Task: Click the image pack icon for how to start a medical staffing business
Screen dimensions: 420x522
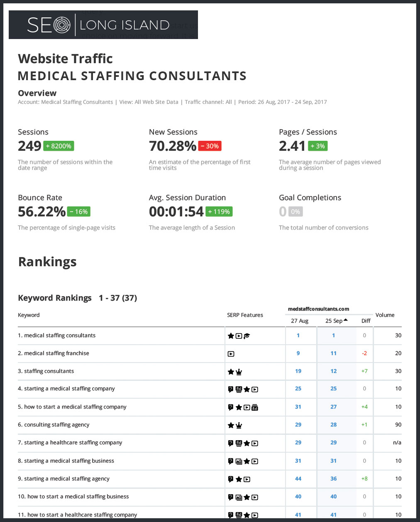Action: pyautogui.click(x=239, y=497)
